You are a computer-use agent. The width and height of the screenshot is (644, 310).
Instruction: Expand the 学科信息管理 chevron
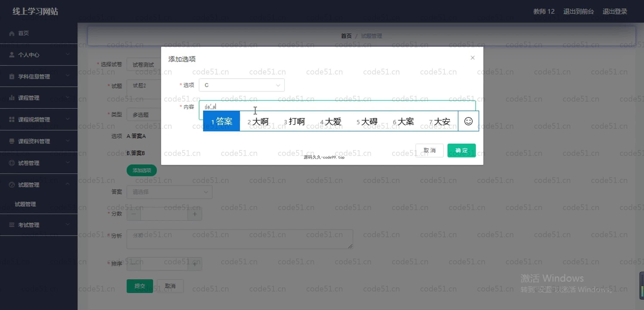(x=67, y=76)
